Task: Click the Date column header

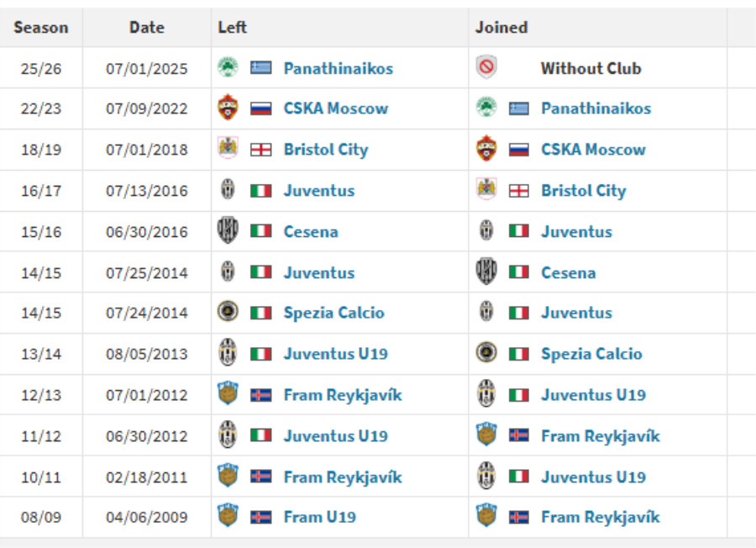Action: point(146,28)
